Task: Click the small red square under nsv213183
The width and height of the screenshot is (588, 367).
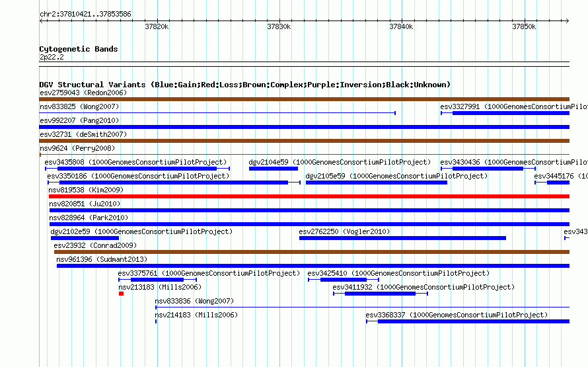Action: coord(121,294)
